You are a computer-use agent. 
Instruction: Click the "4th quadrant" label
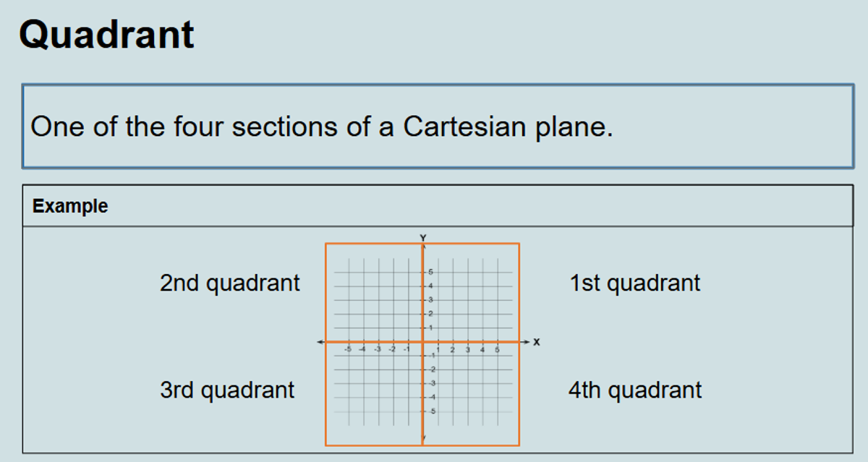coord(634,390)
